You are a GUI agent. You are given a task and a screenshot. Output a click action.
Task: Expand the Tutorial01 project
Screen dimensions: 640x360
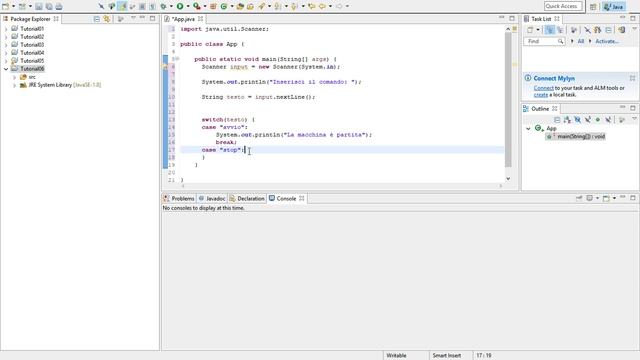click(6, 29)
